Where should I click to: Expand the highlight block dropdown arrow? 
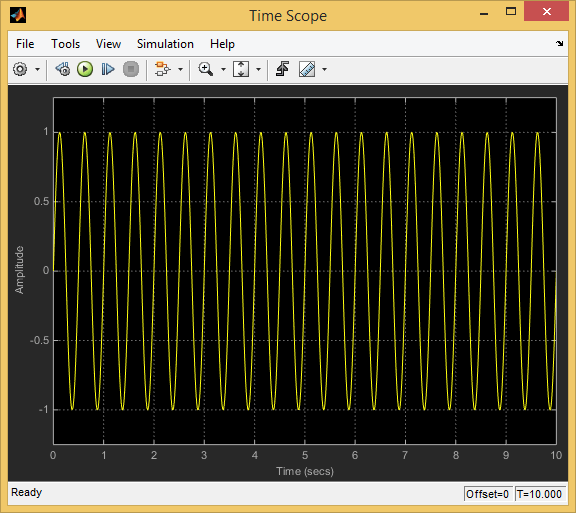[x=180, y=69]
